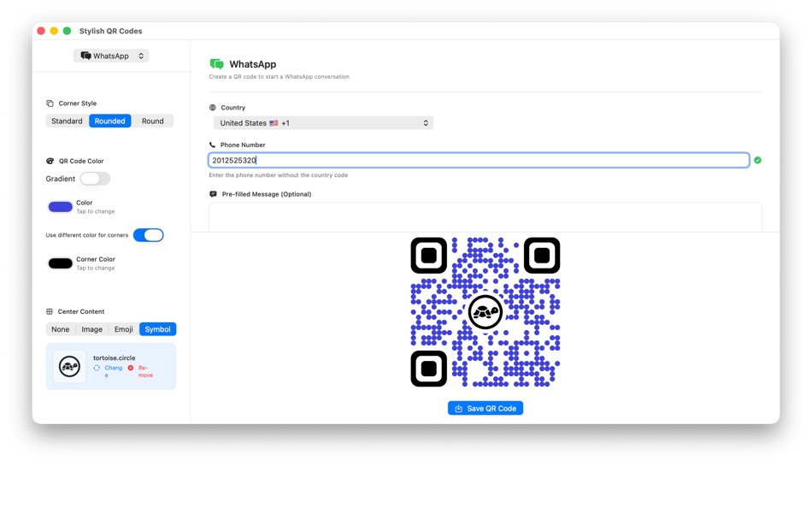Enable the Gradient toggle
812x508 pixels.
[95, 178]
